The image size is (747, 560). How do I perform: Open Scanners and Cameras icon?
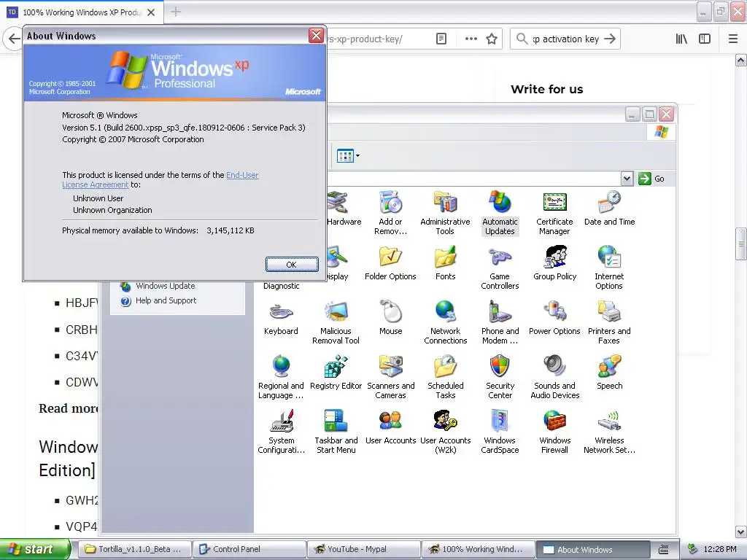[390, 377]
